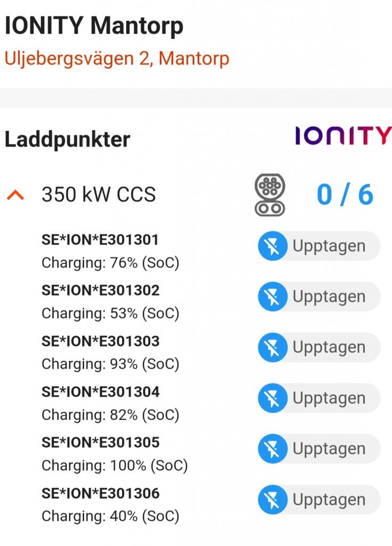392x546 pixels.
Task: Select charge point SE*ION*E301302
Action: pos(101,291)
